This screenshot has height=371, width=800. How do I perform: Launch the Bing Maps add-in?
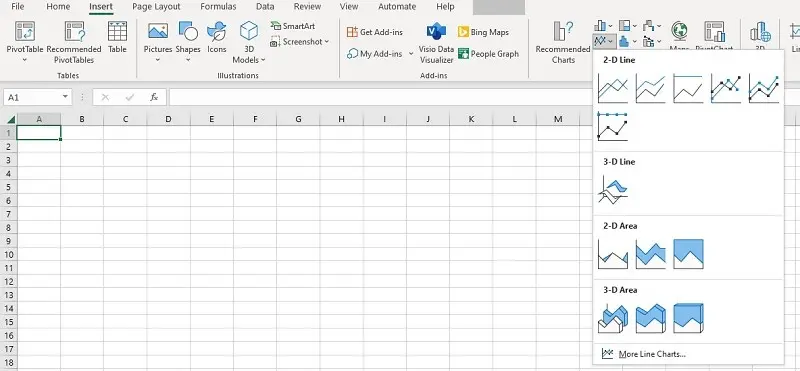point(483,32)
